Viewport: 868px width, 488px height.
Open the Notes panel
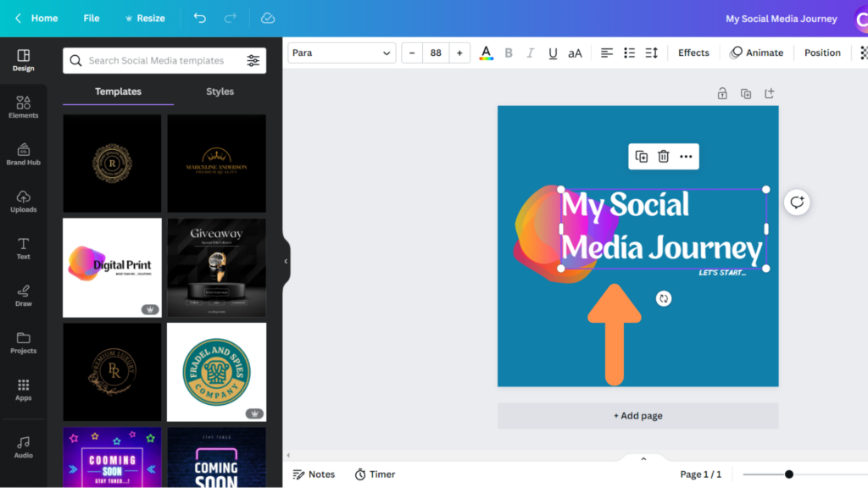(x=314, y=474)
